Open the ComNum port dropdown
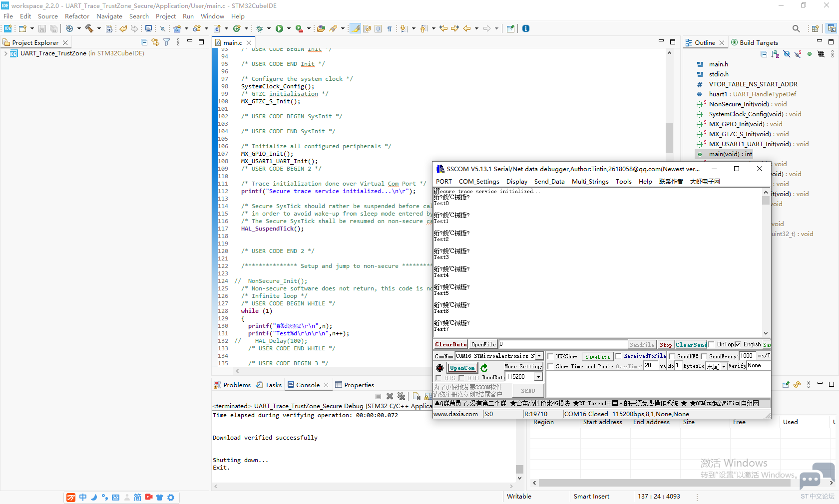Viewport: 839px width, 504px height. point(539,356)
